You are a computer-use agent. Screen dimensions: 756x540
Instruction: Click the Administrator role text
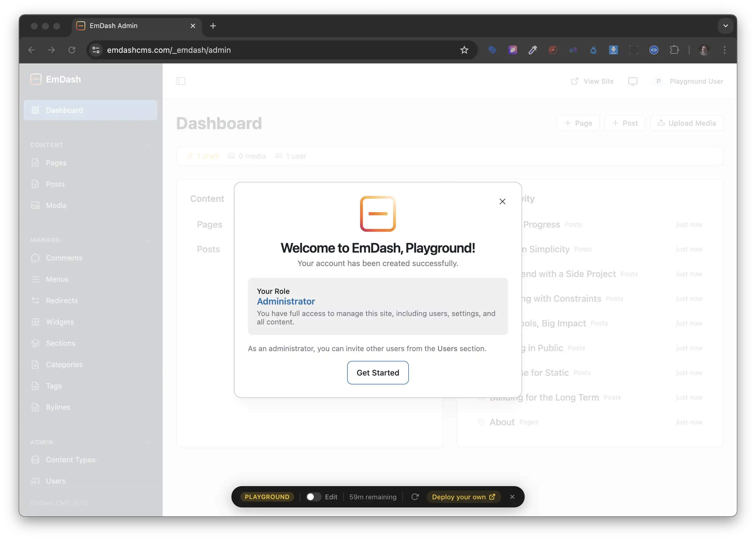tap(286, 301)
